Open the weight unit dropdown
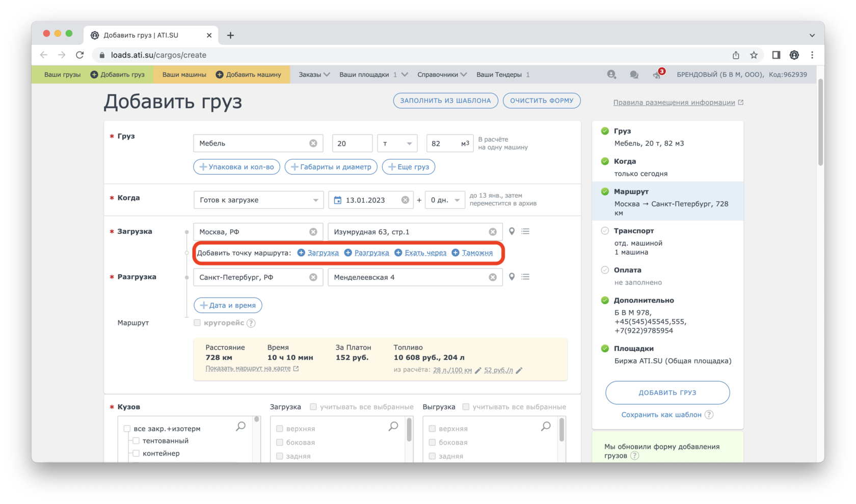This screenshot has width=856, height=504. pos(397,144)
